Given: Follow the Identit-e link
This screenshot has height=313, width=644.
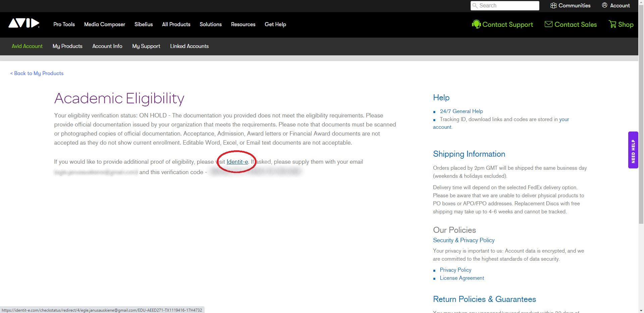Looking at the screenshot, I should pos(237,162).
